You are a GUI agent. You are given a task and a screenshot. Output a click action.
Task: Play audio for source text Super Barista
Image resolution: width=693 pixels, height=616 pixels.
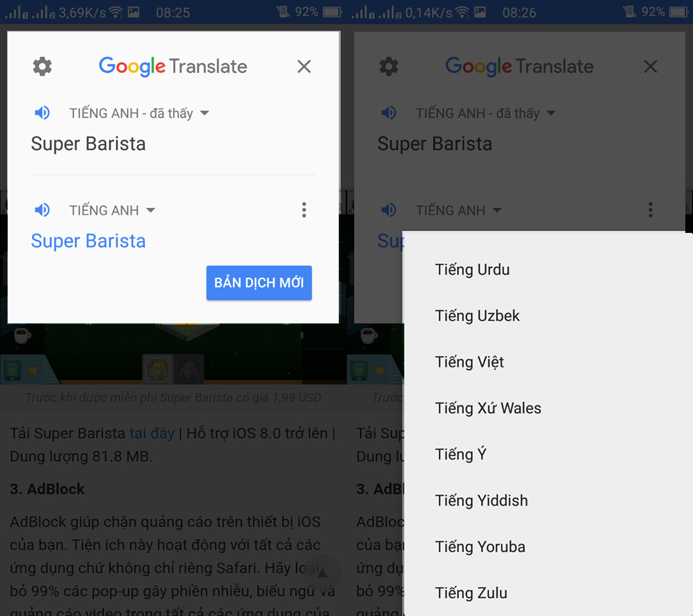[x=42, y=112]
